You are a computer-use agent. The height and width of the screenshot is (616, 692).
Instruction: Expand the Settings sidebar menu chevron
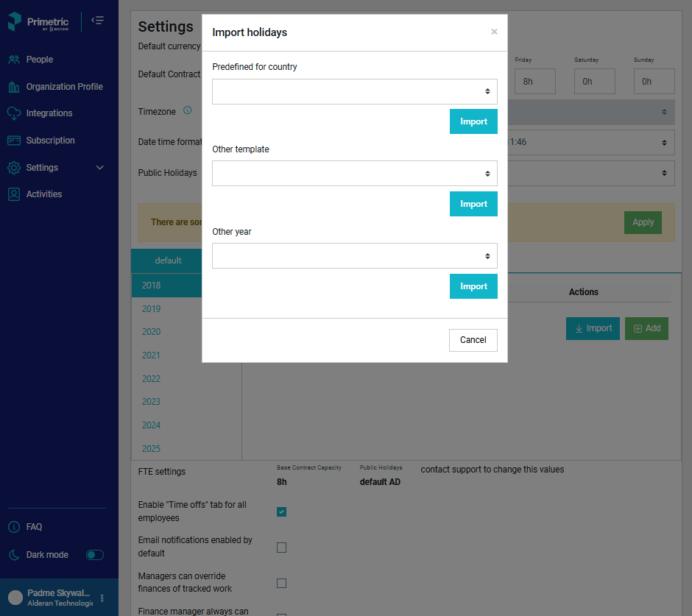click(x=99, y=168)
